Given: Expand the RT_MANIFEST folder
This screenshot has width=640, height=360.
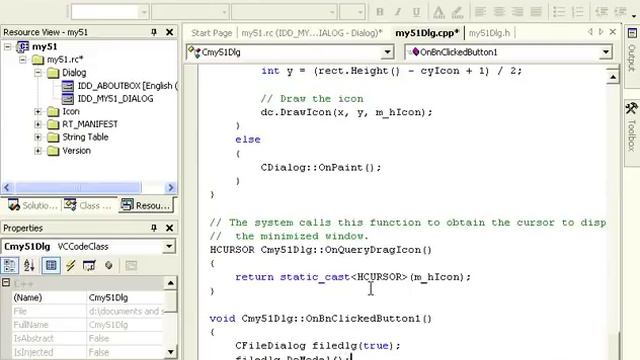Looking at the screenshot, I should point(38,124).
